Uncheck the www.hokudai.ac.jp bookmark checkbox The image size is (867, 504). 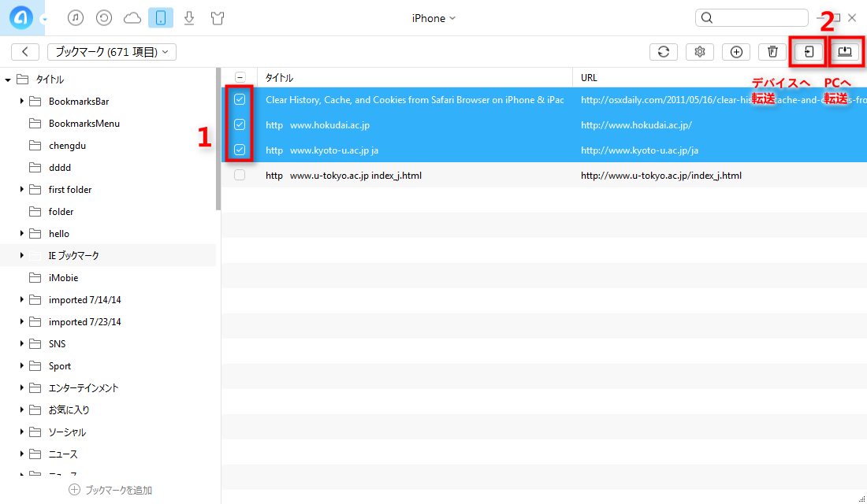tap(240, 125)
